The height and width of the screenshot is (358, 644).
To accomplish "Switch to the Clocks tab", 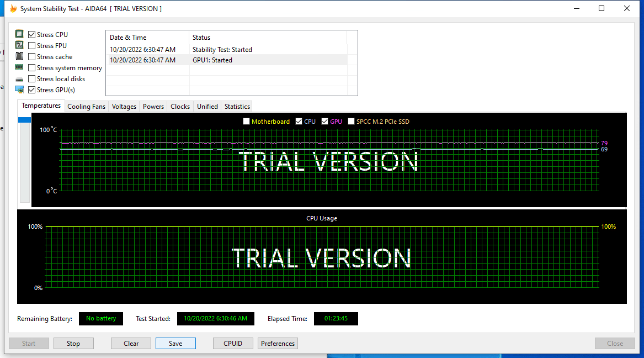I will [180, 107].
